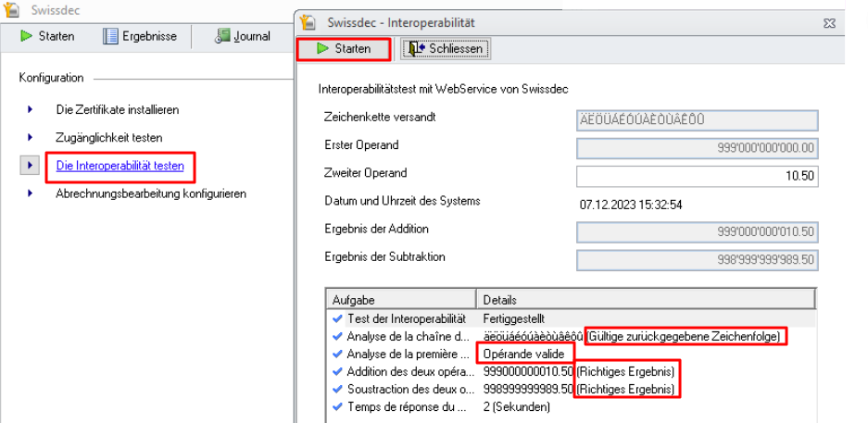This screenshot has width=868, height=423.
Task: Open Die Zertifikate installieren
Action: click(118, 109)
